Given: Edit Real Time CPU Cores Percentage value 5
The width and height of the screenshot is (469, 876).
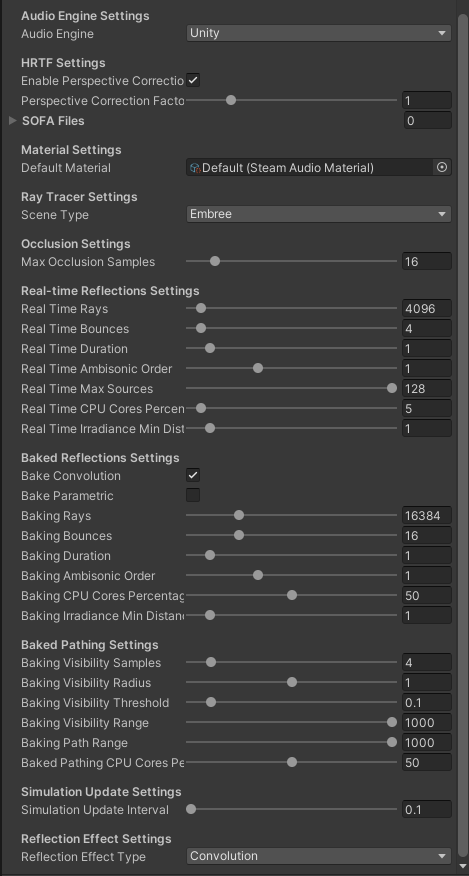Looking at the screenshot, I should pos(427,408).
